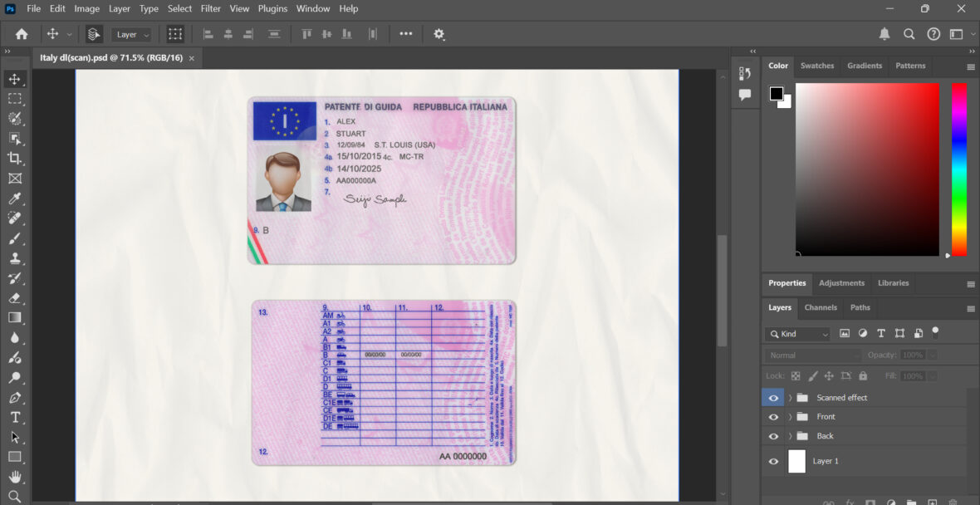Open Auto-Select Layer dropdown
980x505 pixels.
(x=131, y=34)
